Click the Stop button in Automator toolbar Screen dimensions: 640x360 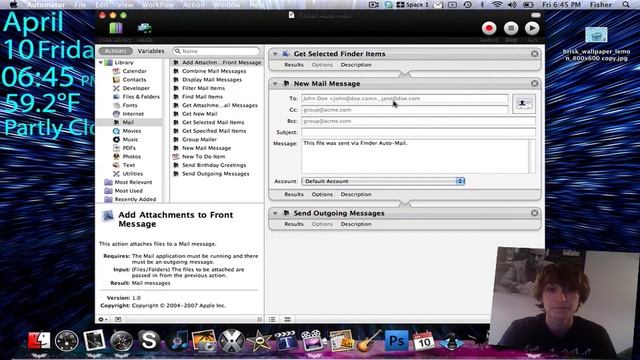[x=511, y=28]
